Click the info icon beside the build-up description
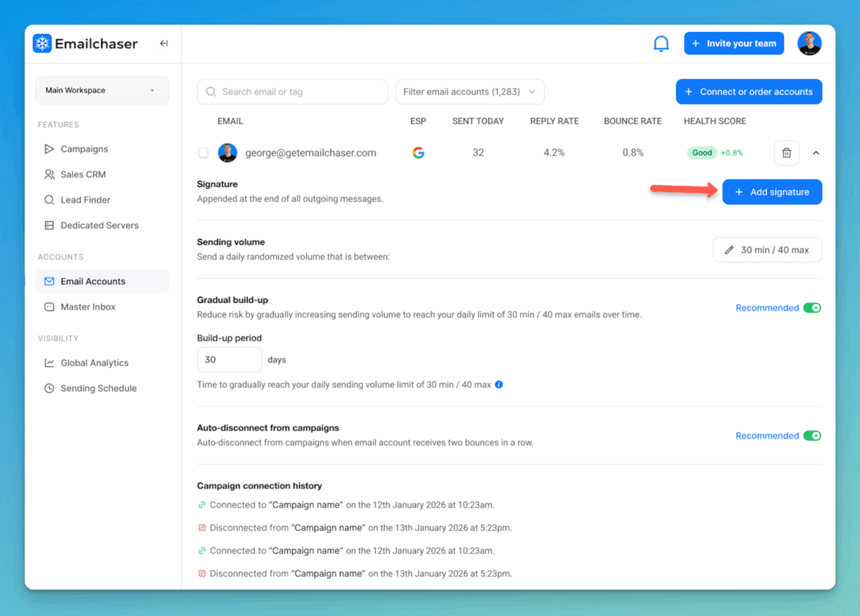This screenshot has height=616, width=860. [499, 384]
